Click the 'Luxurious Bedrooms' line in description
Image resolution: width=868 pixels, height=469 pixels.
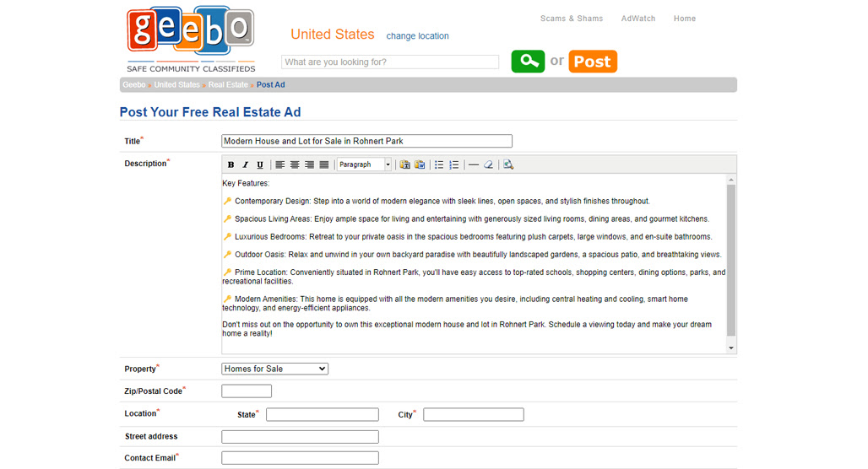(x=467, y=237)
